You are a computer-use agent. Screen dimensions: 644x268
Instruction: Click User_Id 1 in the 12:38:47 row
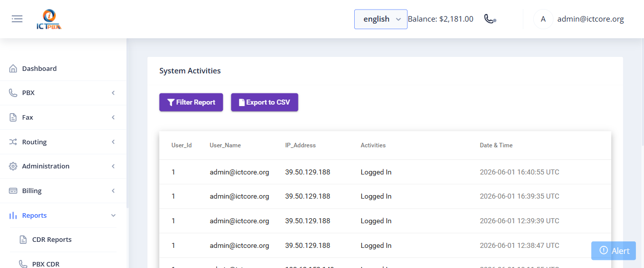[174, 245]
